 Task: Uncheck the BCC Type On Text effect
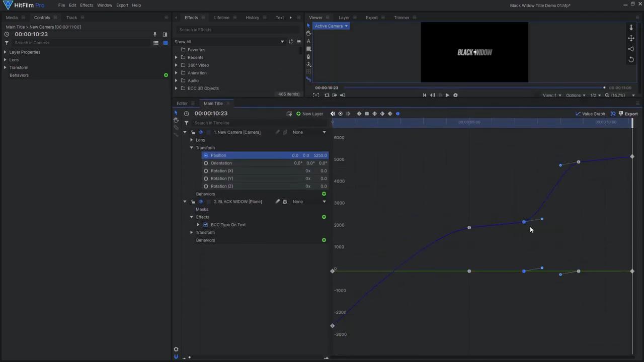coord(205,225)
